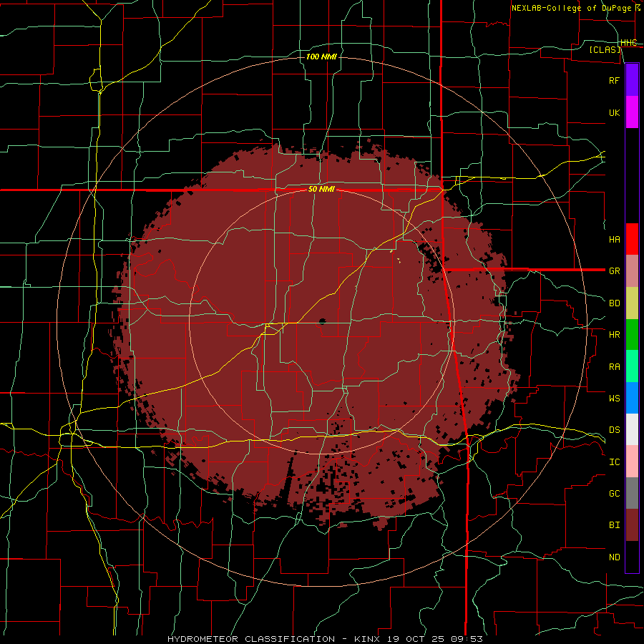Click the UK legend label
This screenshot has width=644, height=644.
[x=614, y=112]
